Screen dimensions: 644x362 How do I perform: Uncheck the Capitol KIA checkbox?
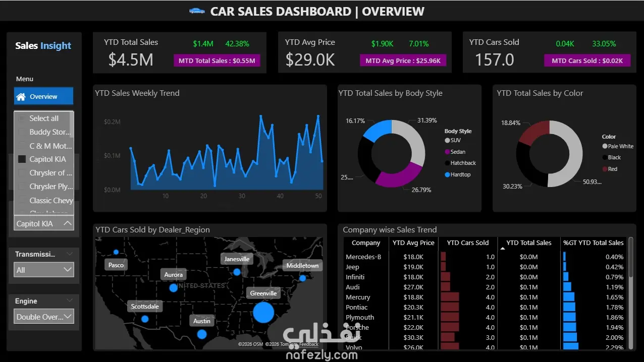(22, 159)
